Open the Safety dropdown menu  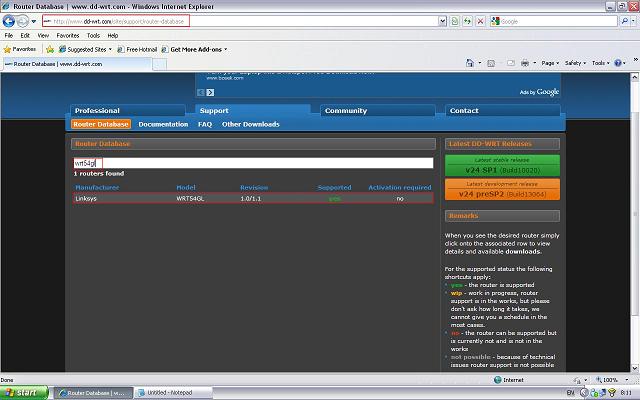click(575, 63)
